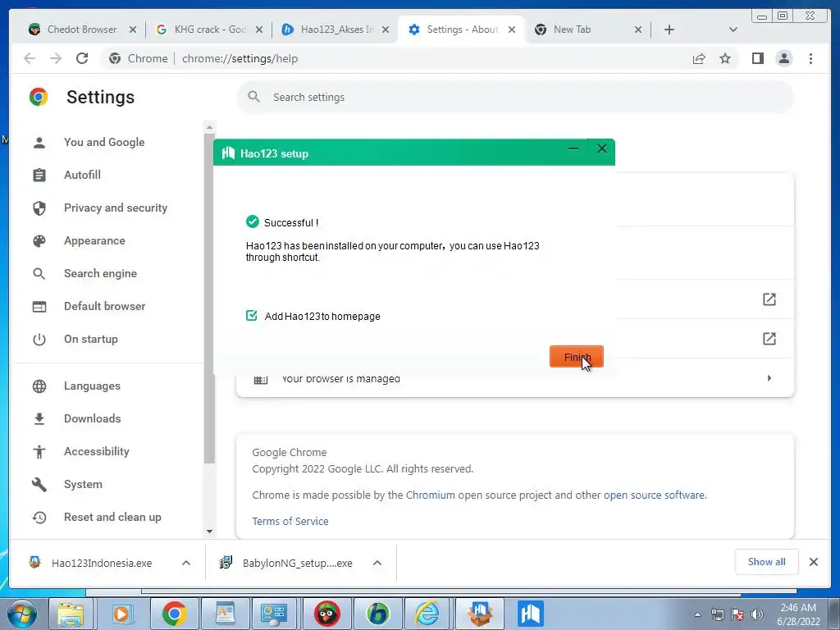Open Internet Explorer from taskbar
The height and width of the screenshot is (630, 840).
click(427, 614)
